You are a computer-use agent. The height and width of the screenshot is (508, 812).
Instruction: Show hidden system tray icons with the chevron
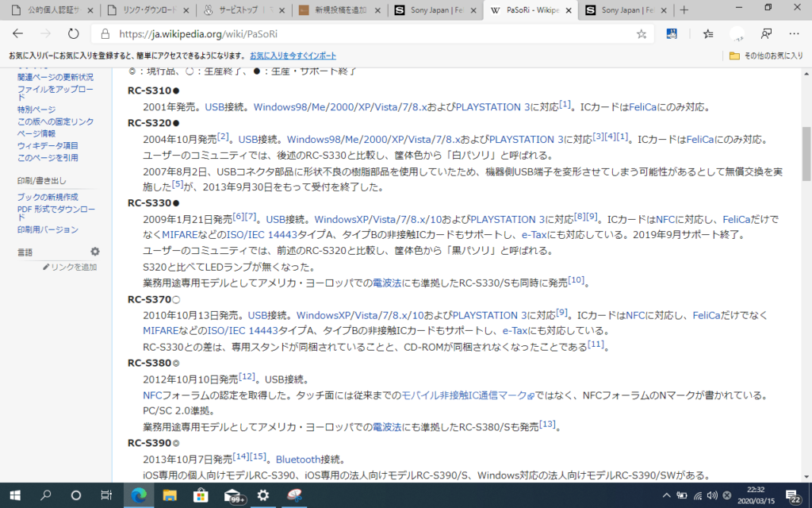(666, 495)
